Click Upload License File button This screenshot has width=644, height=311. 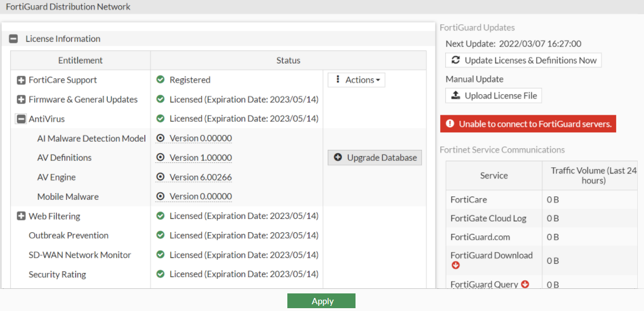(x=494, y=95)
